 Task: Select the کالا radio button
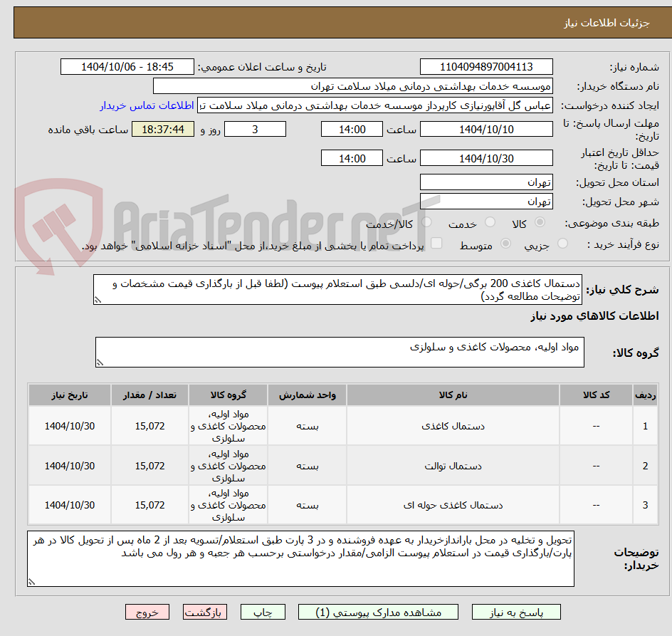[x=540, y=222]
